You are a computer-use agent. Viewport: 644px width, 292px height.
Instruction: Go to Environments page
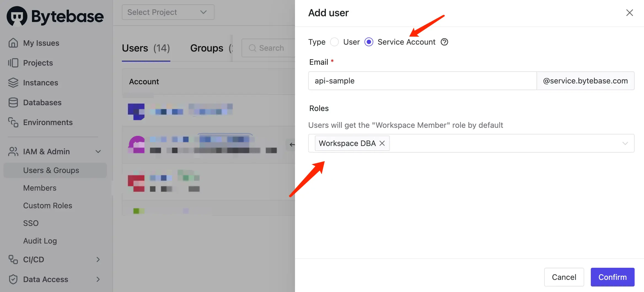click(48, 122)
